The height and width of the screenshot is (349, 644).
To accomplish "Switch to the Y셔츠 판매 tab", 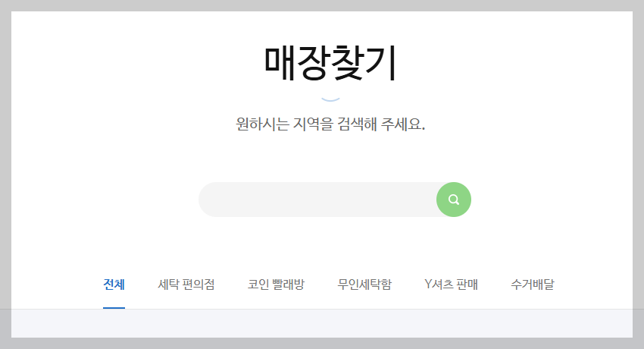I will [x=451, y=285].
